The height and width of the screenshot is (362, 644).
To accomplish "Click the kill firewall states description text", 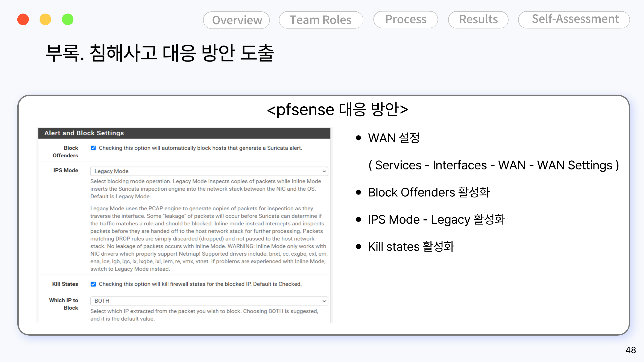I will (200, 284).
